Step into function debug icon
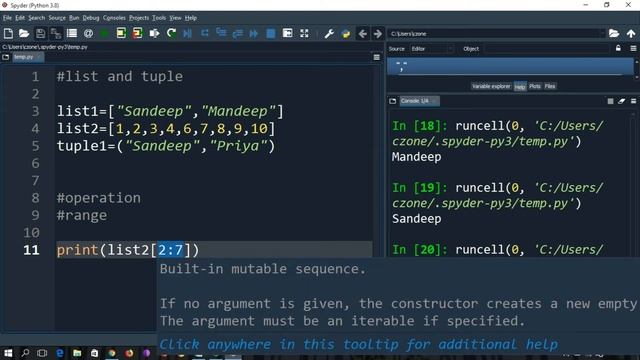 221,33
